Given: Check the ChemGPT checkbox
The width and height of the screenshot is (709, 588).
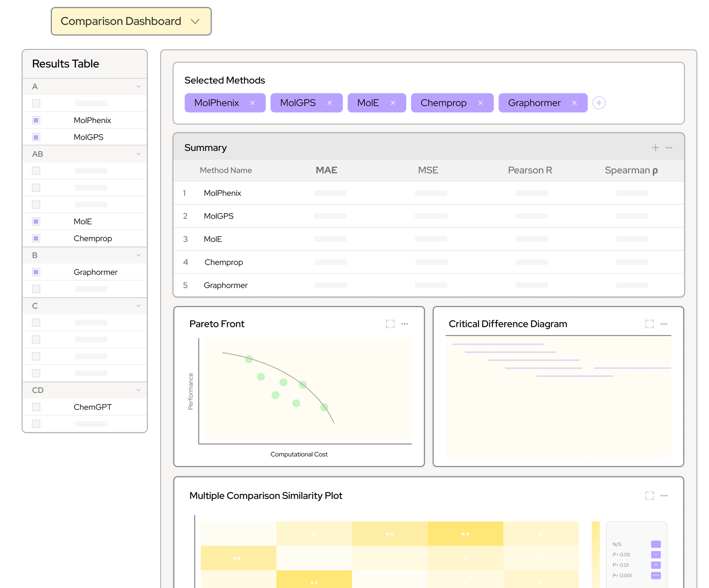Looking at the screenshot, I should [36, 407].
